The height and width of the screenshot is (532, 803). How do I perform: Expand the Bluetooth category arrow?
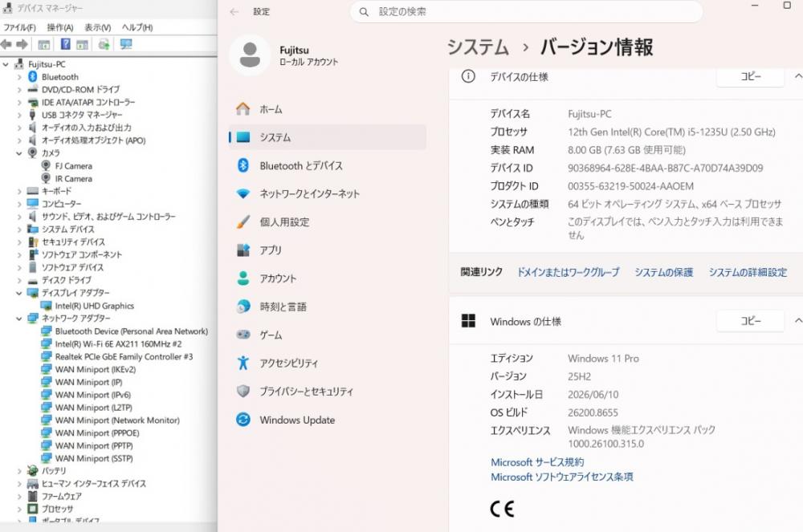click(19, 77)
